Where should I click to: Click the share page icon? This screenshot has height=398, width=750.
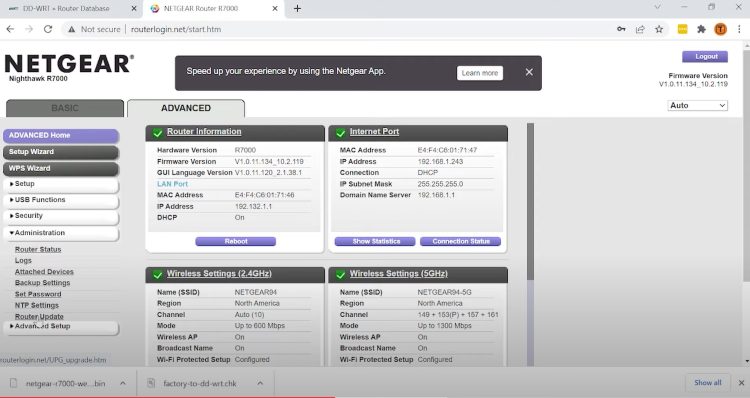point(640,29)
